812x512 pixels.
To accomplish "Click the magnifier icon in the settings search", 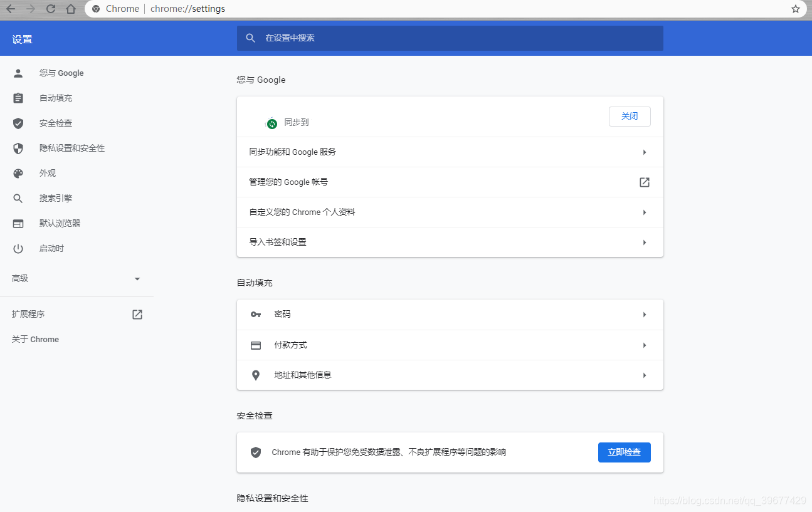I will [251, 38].
